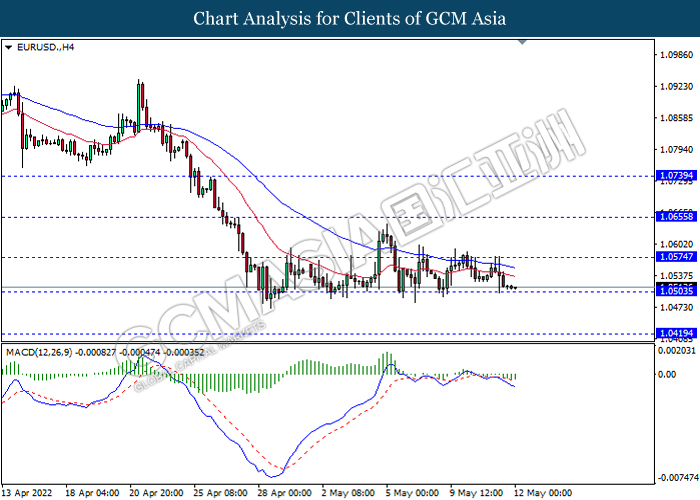Click the 12 May 00:00 time label

pyautogui.click(x=543, y=493)
